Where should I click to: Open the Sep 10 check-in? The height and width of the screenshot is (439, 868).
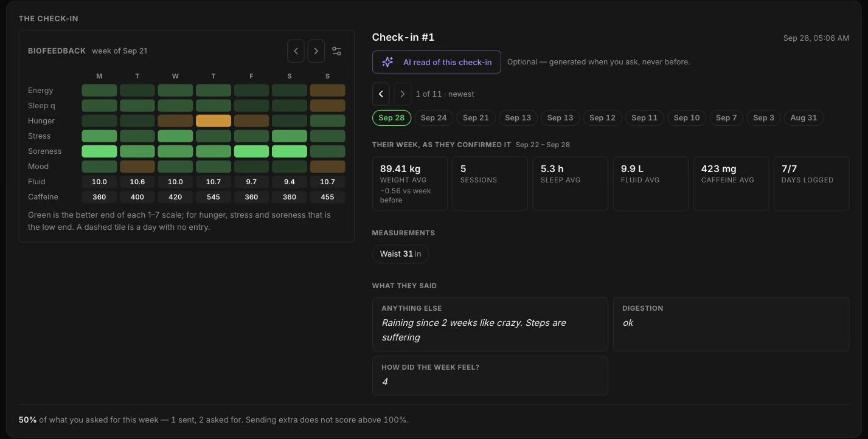687,118
